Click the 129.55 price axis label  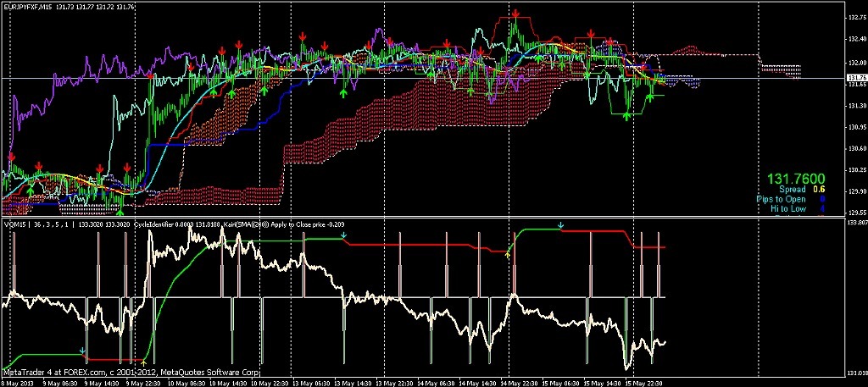(856, 213)
